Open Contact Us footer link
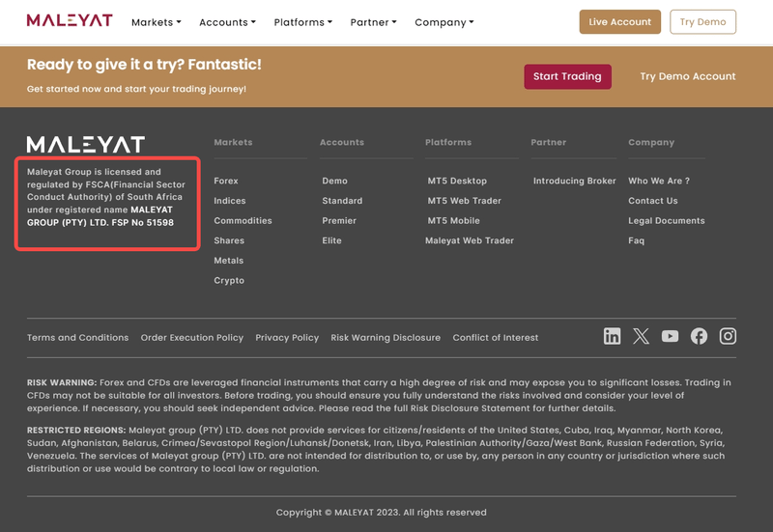This screenshot has width=773, height=532. [653, 201]
